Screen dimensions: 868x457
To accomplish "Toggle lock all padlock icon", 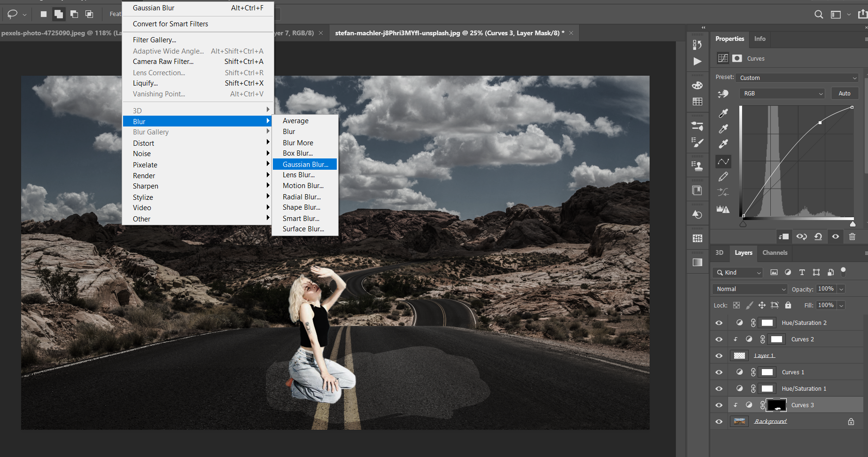I will click(788, 305).
